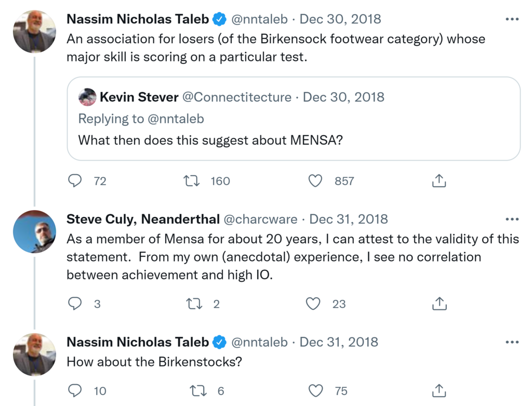532x406 pixels.
Task: Open more options menu on Steve Culy's tweet
Action: pyautogui.click(x=512, y=219)
